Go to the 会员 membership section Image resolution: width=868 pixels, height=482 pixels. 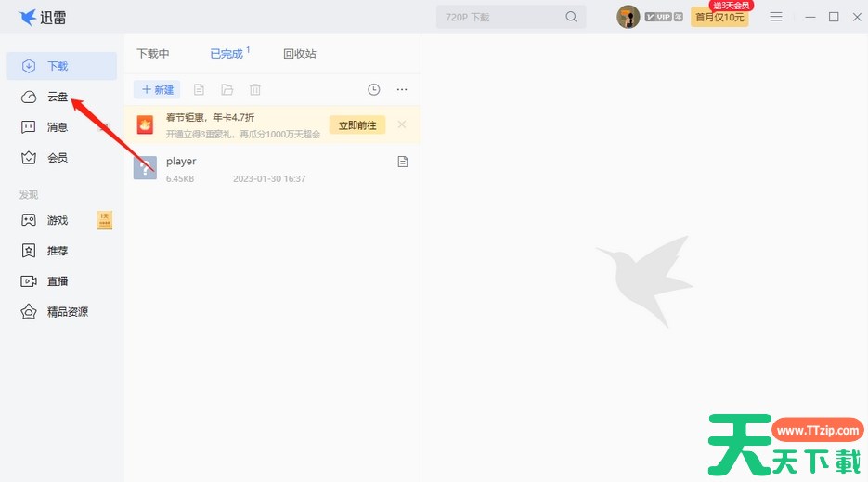(58, 158)
